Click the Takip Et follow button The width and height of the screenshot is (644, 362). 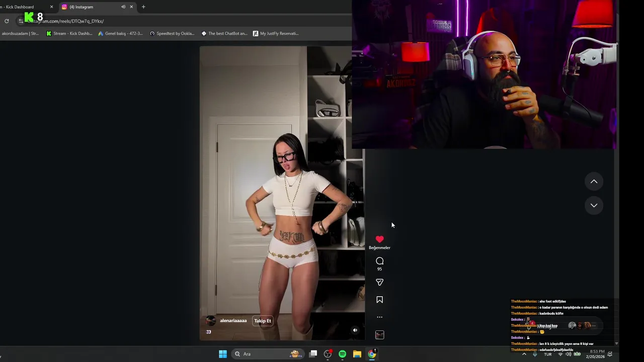(x=262, y=321)
